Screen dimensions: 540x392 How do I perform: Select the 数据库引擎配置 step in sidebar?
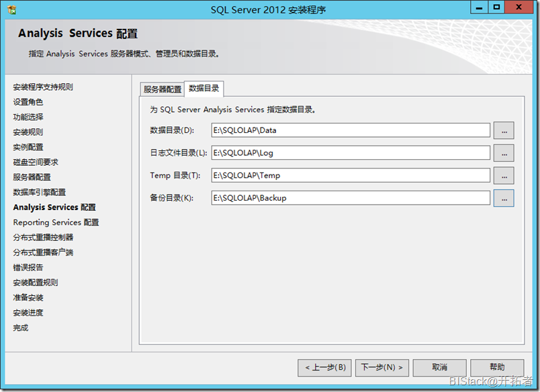(40, 192)
